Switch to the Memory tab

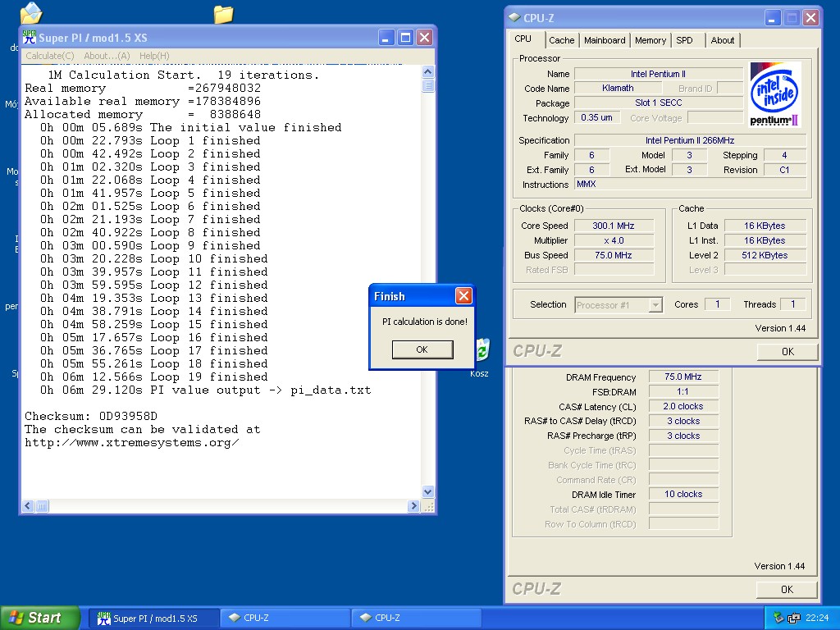[651, 40]
